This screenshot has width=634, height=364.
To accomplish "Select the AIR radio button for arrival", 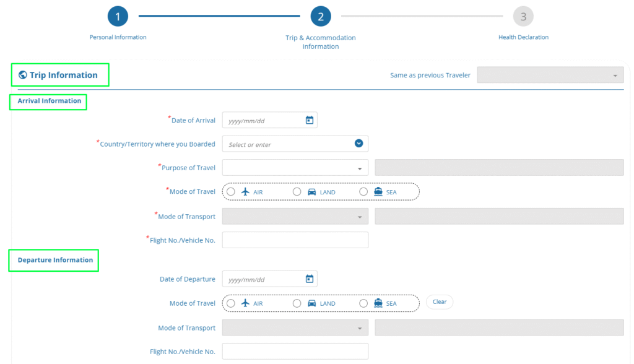I will tap(231, 192).
